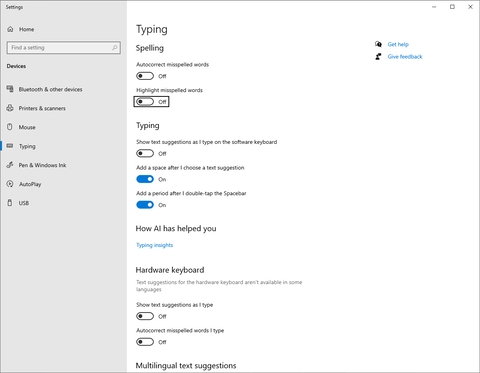Focus the Find a setting search box
480x373 pixels.
[x=63, y=48]
